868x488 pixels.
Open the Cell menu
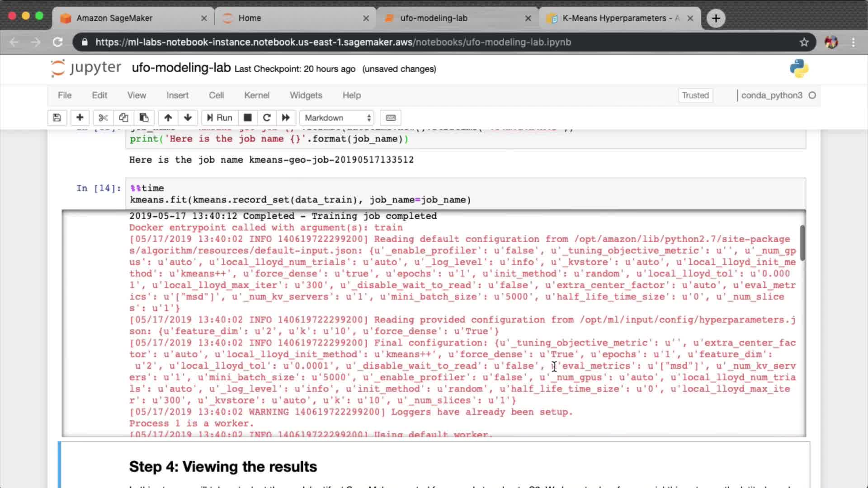(x=216, y=95)
